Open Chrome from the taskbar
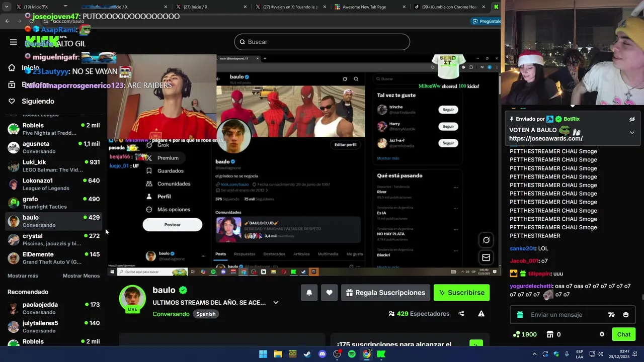The height and width of the screenshot is (362, 644). tap(367, 354)
